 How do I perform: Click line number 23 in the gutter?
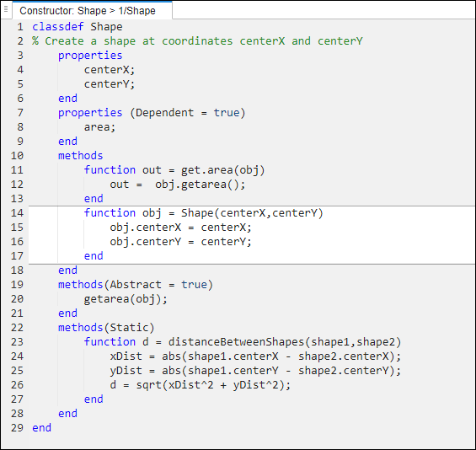click(17, 342)
